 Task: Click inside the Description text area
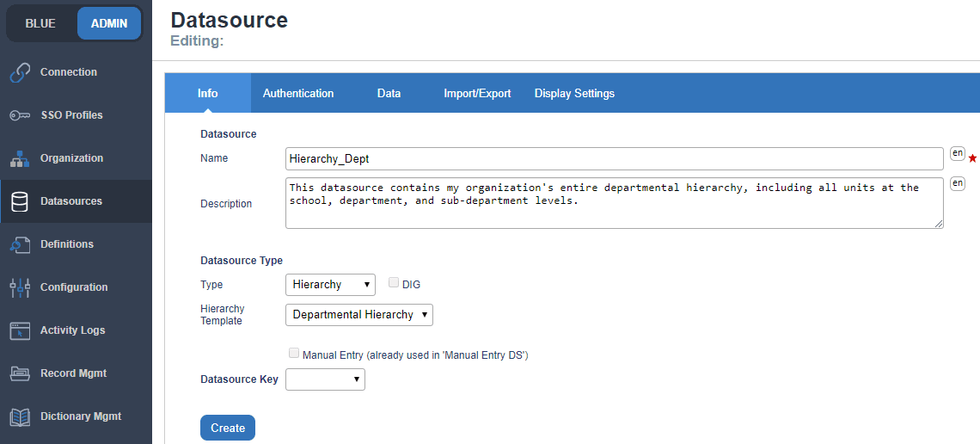615,203
